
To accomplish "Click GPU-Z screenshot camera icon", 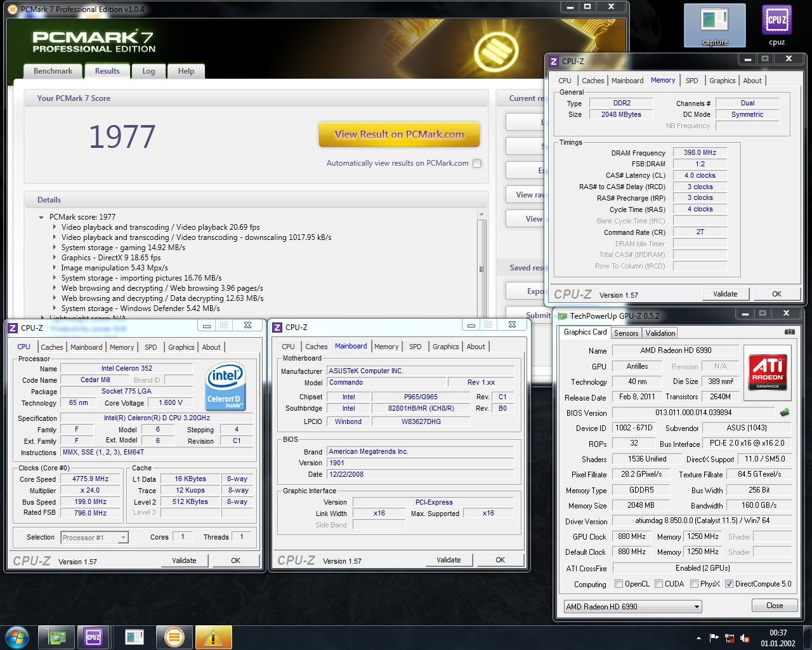I will [789, 332].
